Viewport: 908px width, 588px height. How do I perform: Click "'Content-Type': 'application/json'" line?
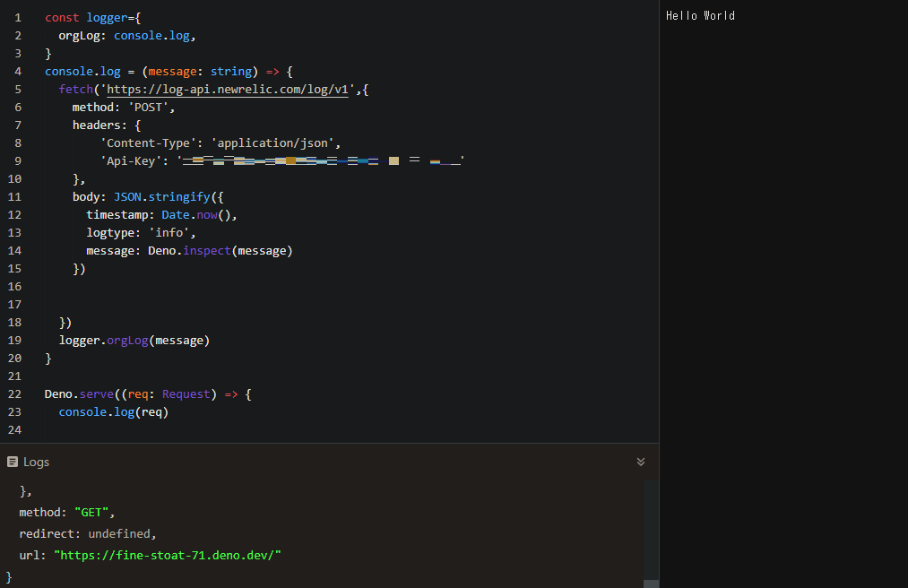click(221, 143)
